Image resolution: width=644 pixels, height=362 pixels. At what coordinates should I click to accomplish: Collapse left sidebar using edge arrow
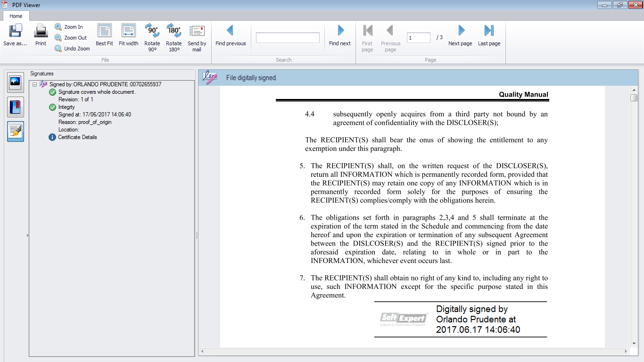click(27, 235)
